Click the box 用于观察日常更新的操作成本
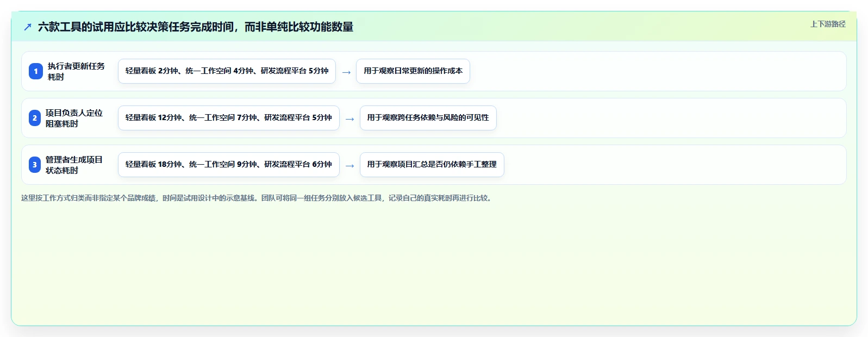Viewport: 868px width, 337px height. 413,71
